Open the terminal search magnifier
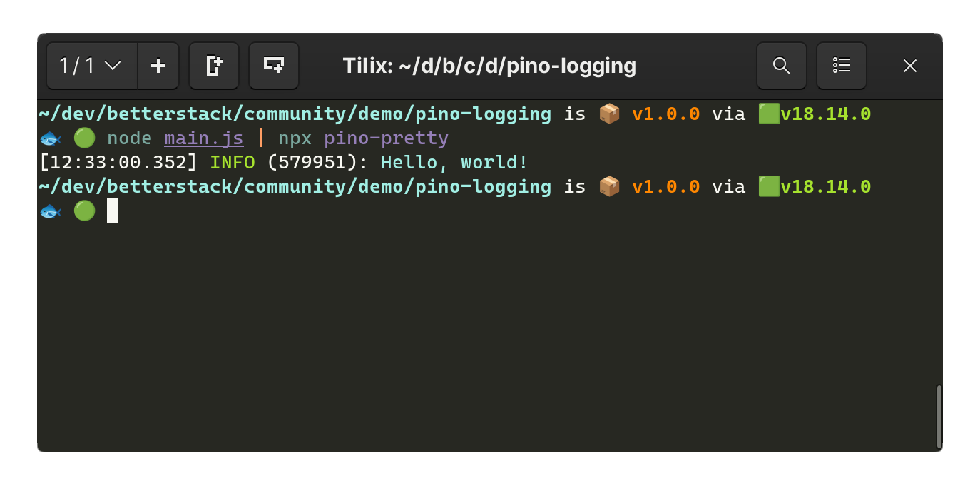This screenshot has width=980, height=494. click(x=782, y=66)
